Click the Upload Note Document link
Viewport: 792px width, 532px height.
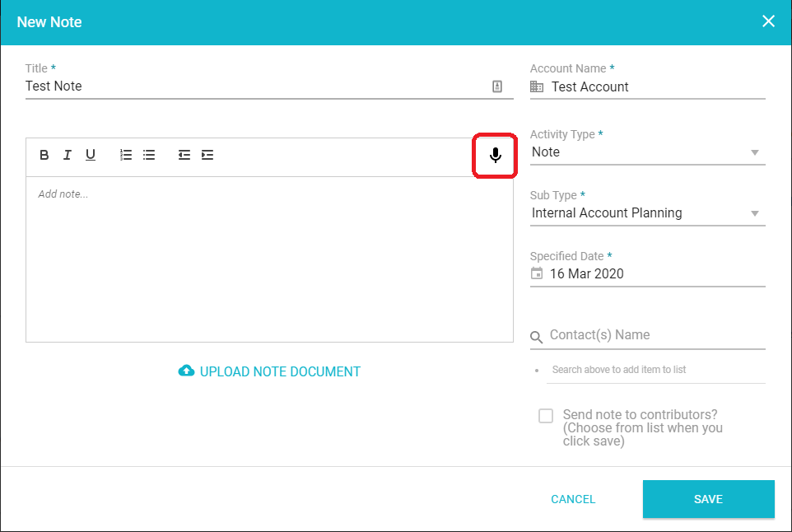pyautogui.click(x=270, y=371)
